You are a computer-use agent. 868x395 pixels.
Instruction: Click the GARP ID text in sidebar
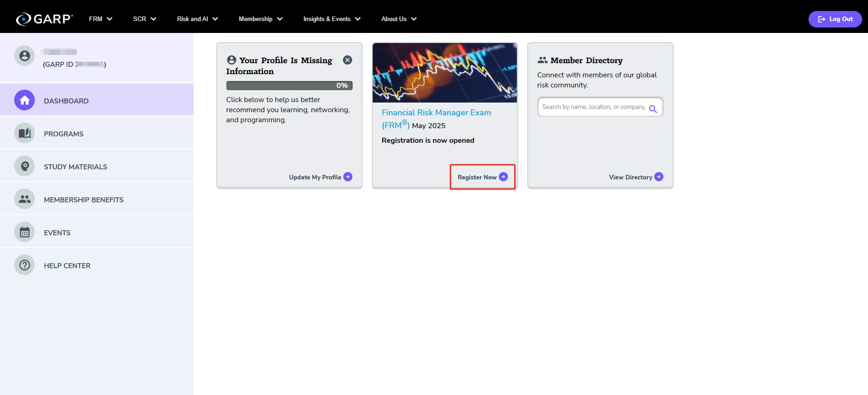(75, 65)
